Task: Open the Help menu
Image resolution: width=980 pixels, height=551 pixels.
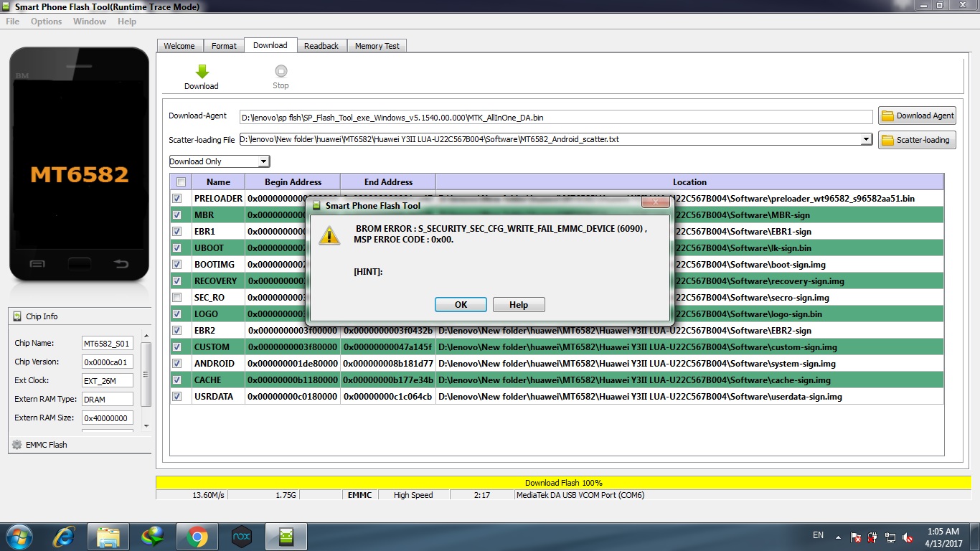Action: (x=127, y=22)
